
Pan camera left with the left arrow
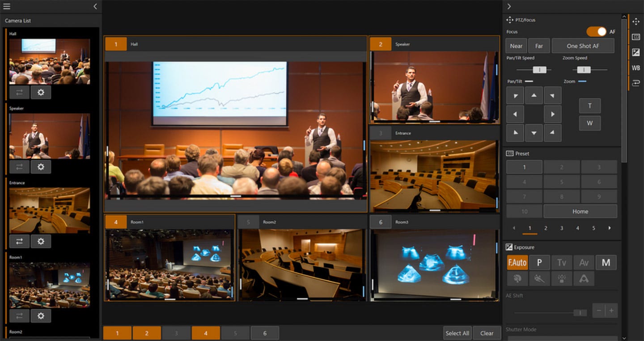click(x=515, y=114)
